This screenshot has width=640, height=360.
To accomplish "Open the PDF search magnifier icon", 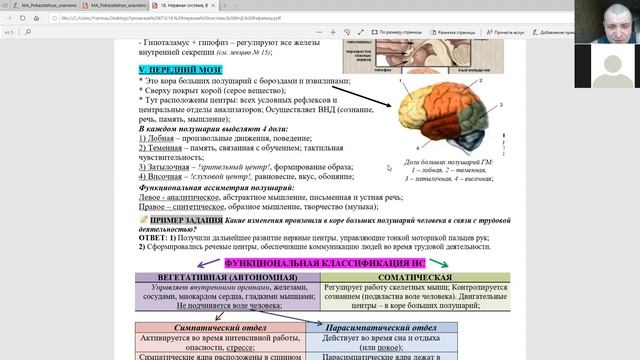I will click(x=28, y=32).
